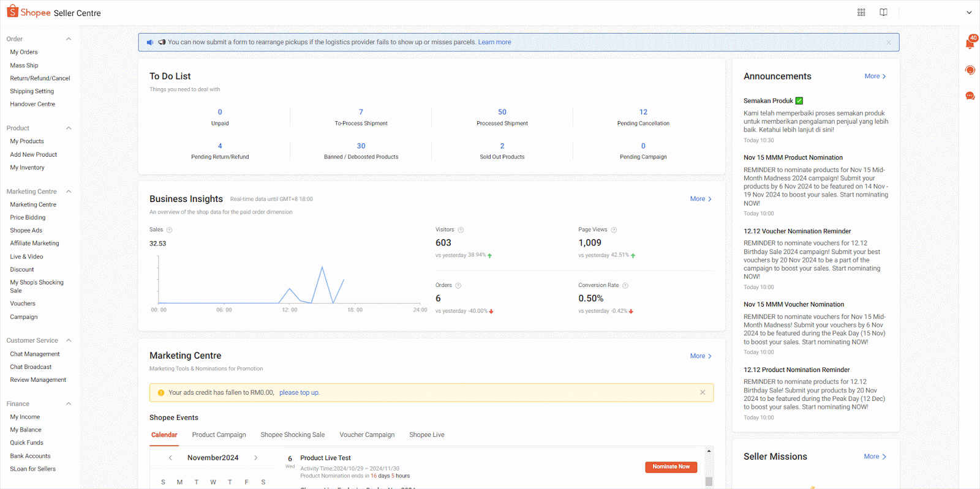Collapse the Finance sidebar section

click(x=69, y=404)
